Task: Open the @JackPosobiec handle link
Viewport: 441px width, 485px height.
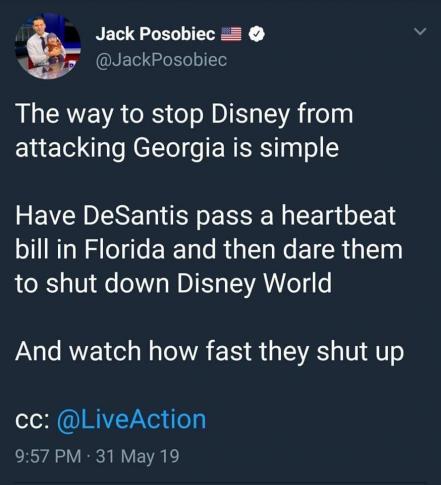Action: (x=161, y=60)
